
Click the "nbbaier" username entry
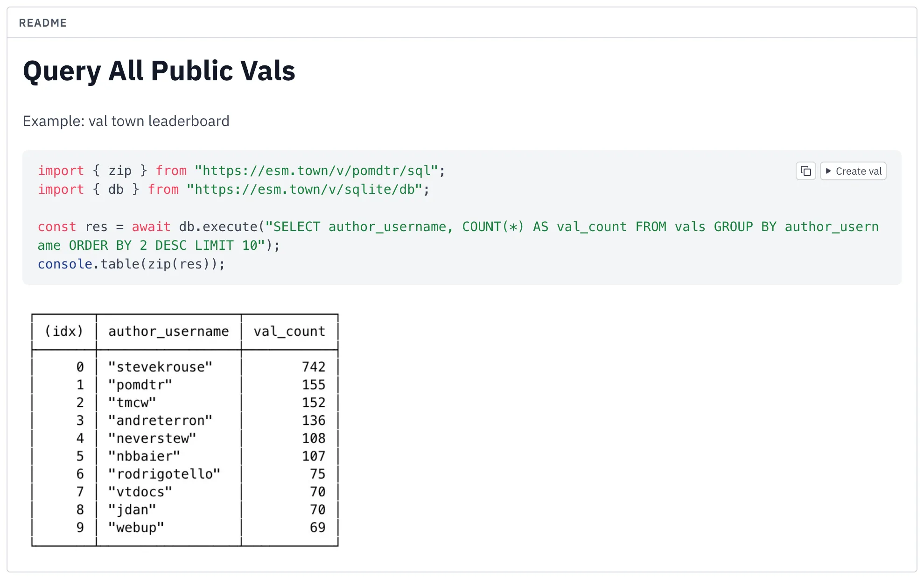144,456
